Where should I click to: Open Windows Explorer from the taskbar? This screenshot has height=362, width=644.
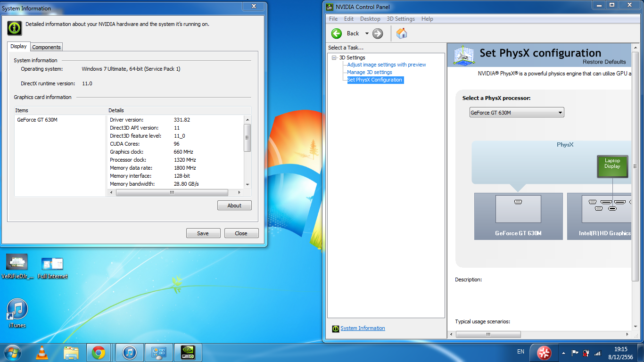(71, 353)
